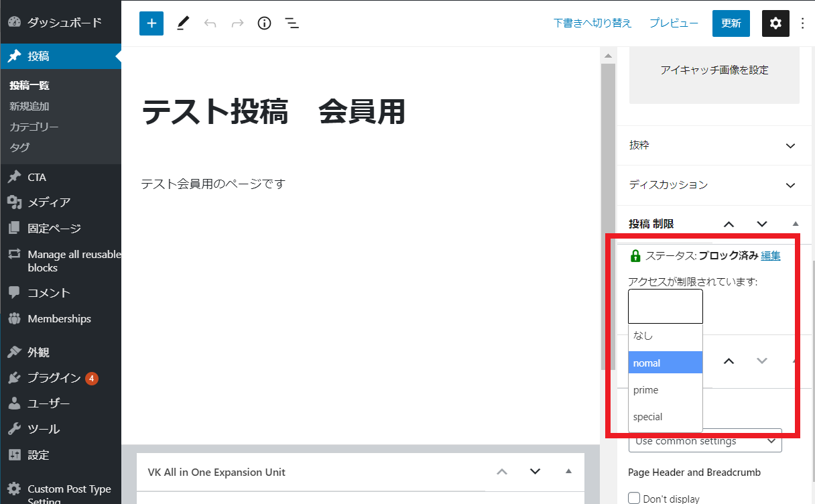
Task: Click the CTA pin icon
Action: tap(14, 177)
